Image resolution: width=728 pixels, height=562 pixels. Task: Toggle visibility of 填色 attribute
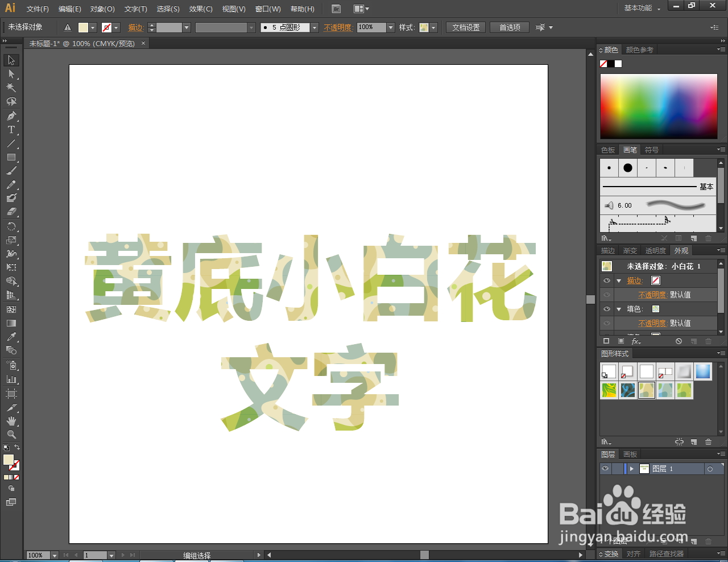[x=606, y=308]
